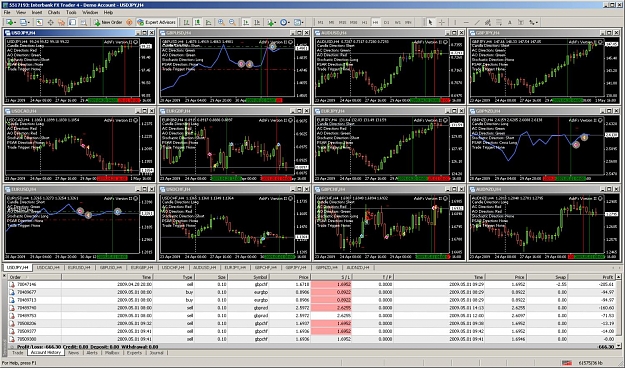Open the New Chart toolbar icon
625x368 pixels.
(9, 22)
